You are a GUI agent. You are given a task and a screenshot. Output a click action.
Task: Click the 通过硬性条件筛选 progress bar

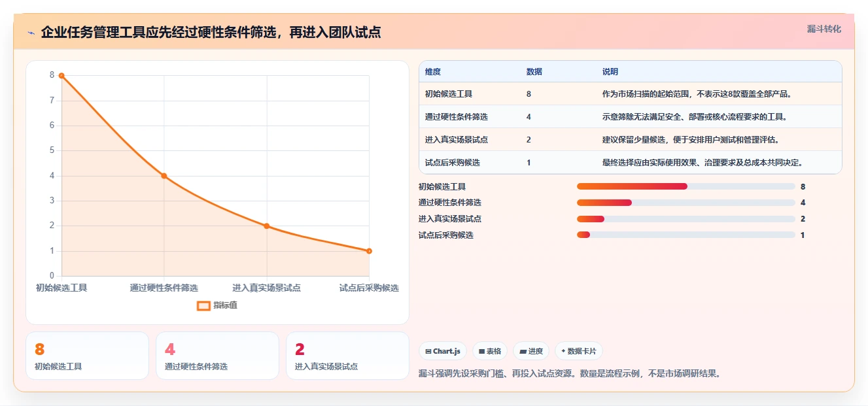[x=686, y=203]
